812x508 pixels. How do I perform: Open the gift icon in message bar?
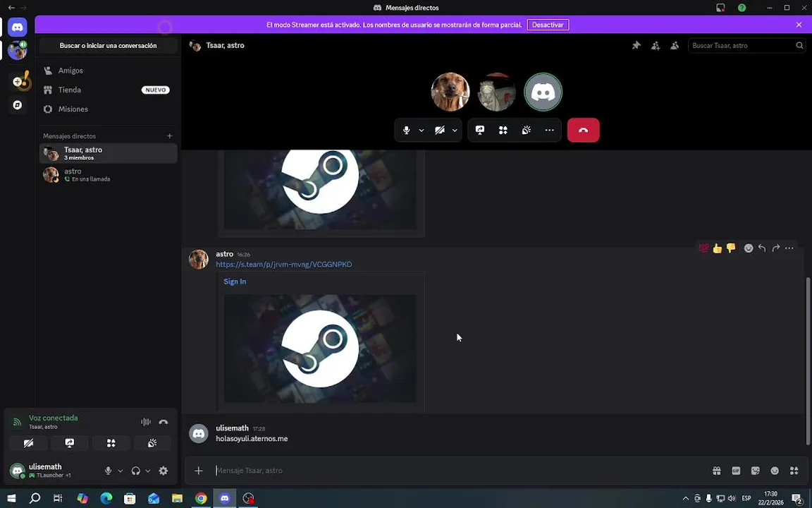click(717, 471)
